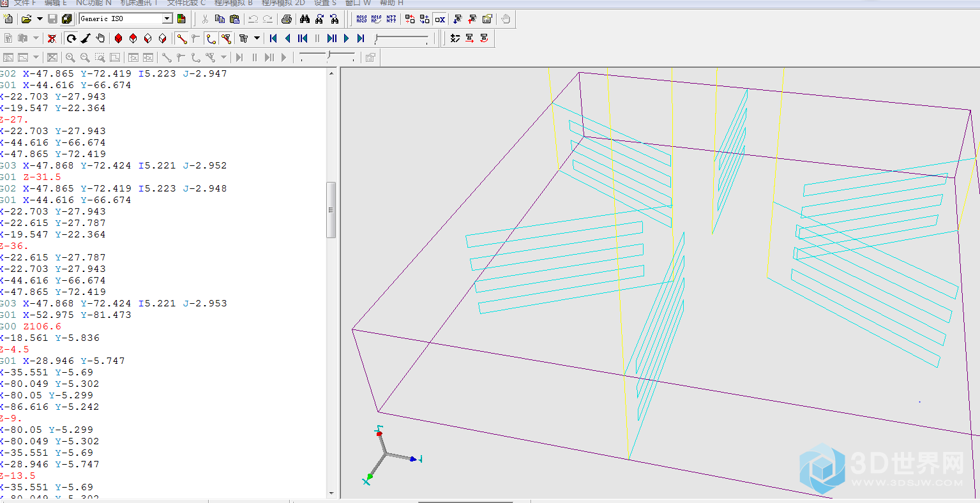The image size is (980, 503).
Task: Click the grayed hand icon in top toolbar
Action: click(506, 19)
